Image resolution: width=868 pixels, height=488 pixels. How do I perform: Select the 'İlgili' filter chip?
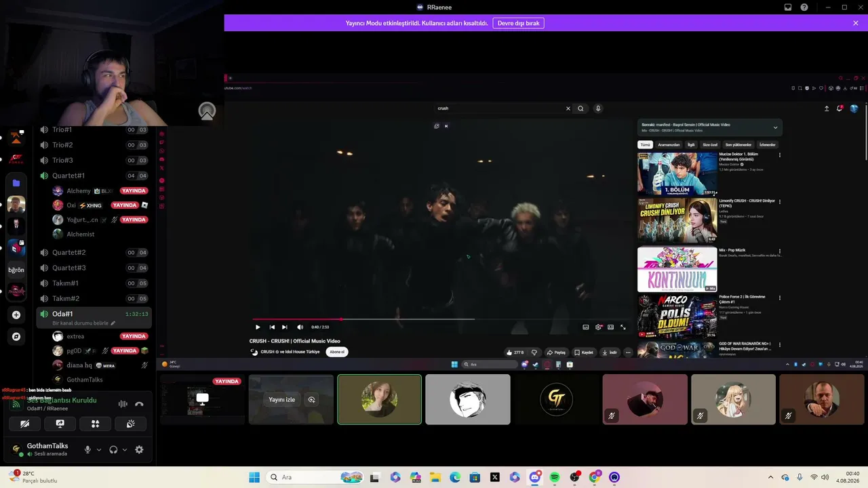tap(692, 144)
